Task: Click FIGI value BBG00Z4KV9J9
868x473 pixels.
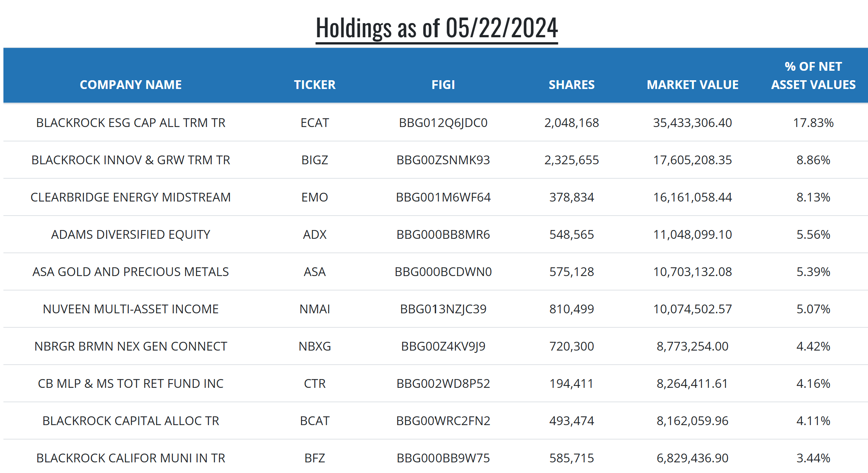Action: pos(443,346)
